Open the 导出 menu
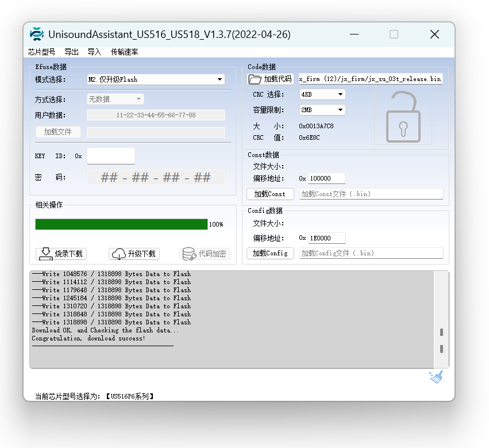Image resolution: width=489 pixels, height=448 pixels. point(71,52)
